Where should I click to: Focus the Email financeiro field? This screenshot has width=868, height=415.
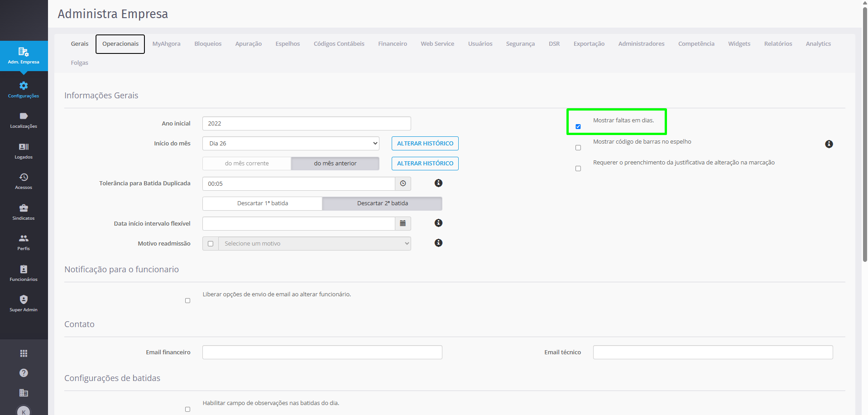point(322,352)
